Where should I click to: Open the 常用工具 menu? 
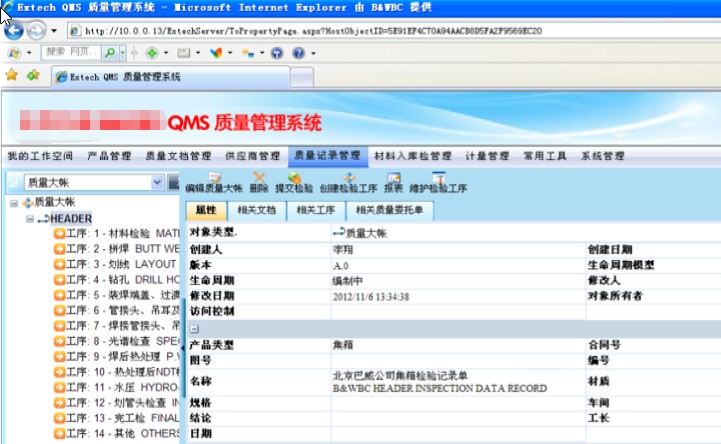545,156
